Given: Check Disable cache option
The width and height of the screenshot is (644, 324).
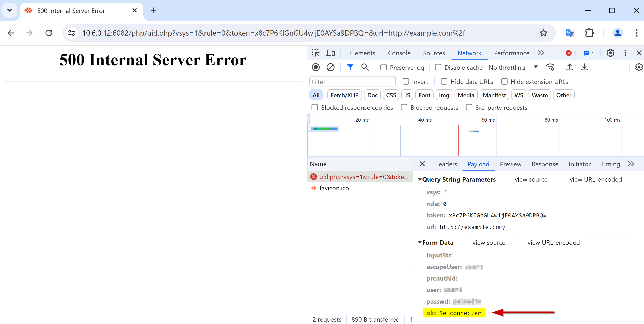Looking at the screenshot, I should tap(438, 68).
